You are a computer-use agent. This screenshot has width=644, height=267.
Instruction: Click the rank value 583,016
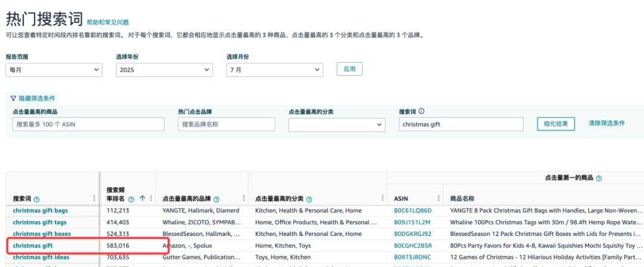click(118, 245)
